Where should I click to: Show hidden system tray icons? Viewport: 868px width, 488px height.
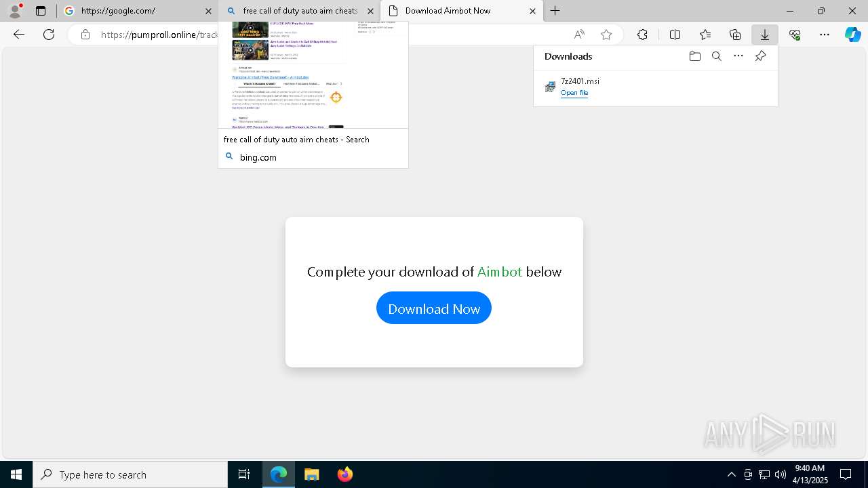731,474
